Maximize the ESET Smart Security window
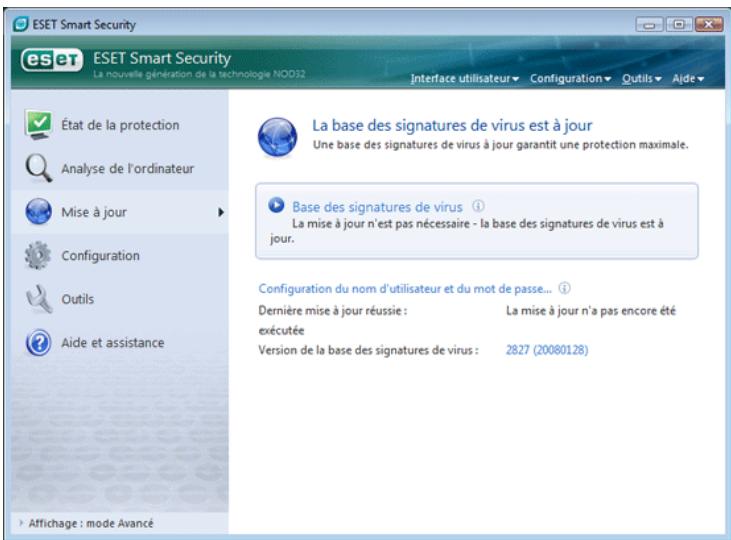The image size is (731, 540). (679, 24)
